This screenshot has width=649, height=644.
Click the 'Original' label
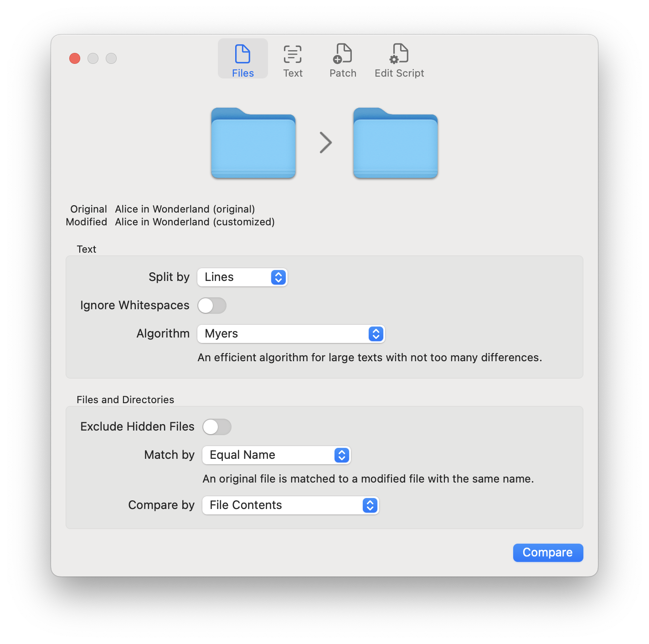(88, 209)
